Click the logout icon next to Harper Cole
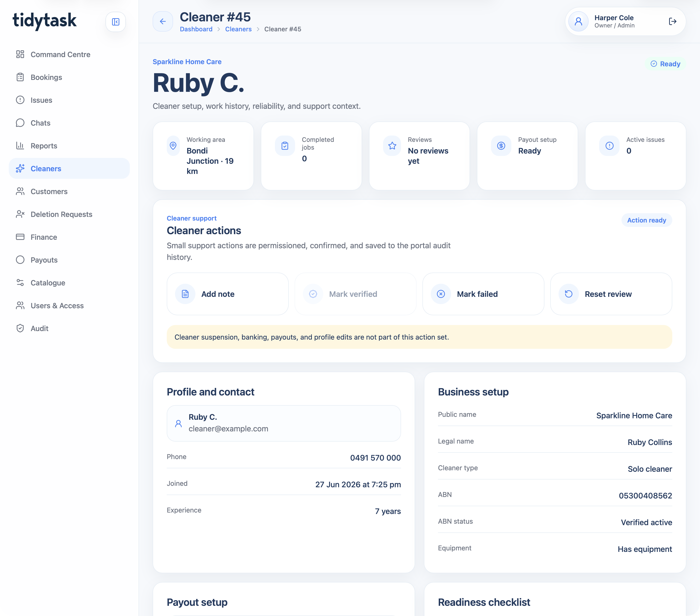Image resolution: width=700 pixels, height=616 pixels. pos(673,22)
